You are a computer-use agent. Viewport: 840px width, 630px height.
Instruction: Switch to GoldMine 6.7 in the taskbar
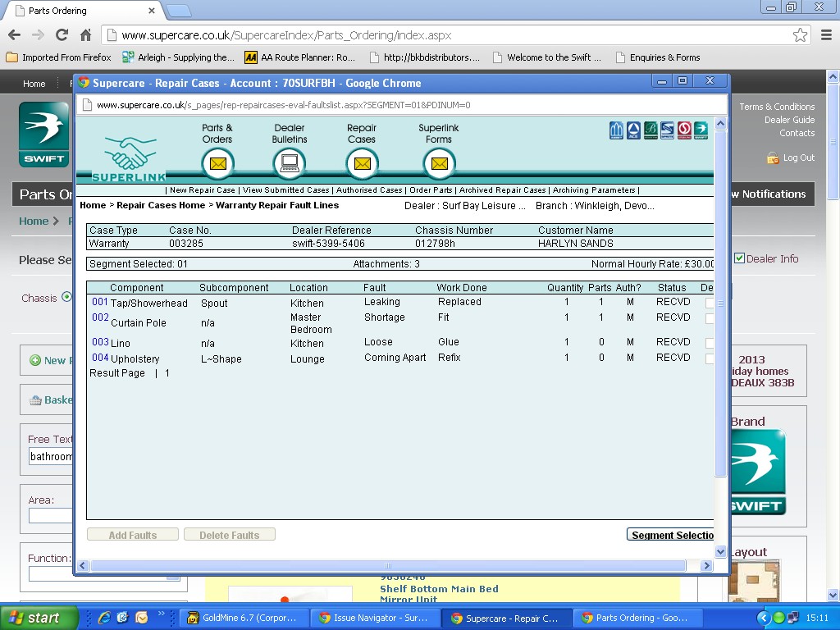244,618
